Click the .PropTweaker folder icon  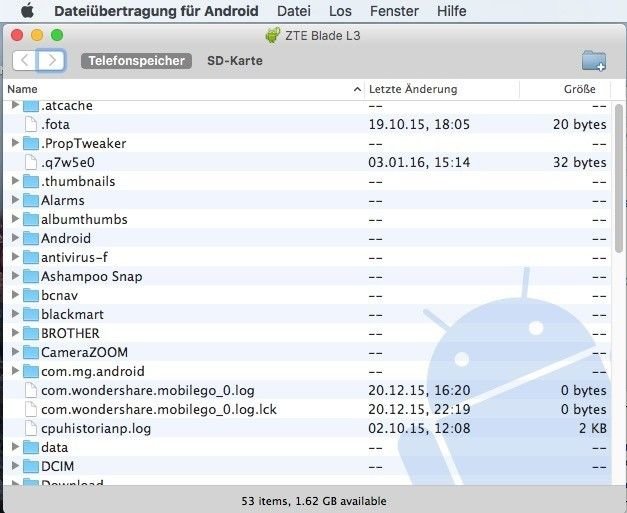(31, 143)
